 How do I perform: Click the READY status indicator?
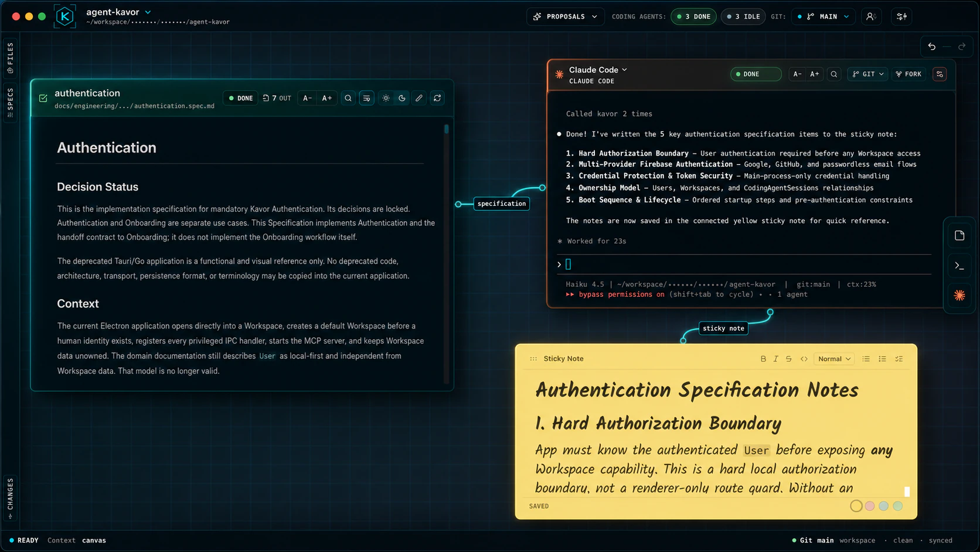[23, 540]
